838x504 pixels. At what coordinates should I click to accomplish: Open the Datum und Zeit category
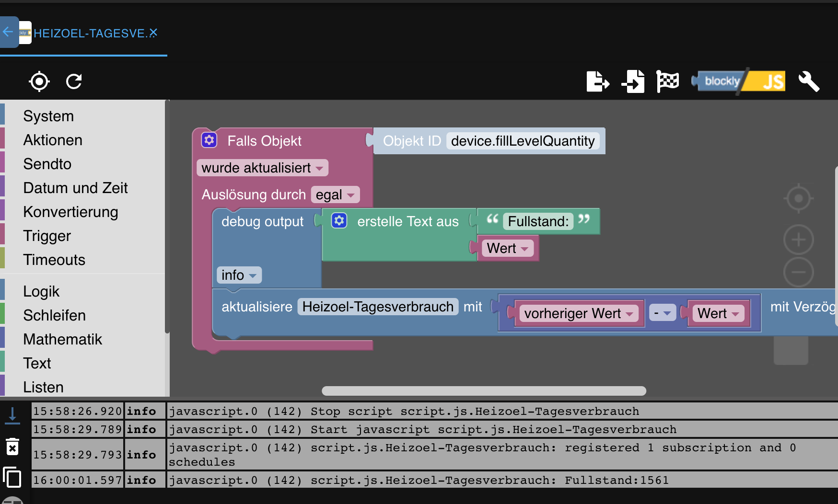(75, 188)
